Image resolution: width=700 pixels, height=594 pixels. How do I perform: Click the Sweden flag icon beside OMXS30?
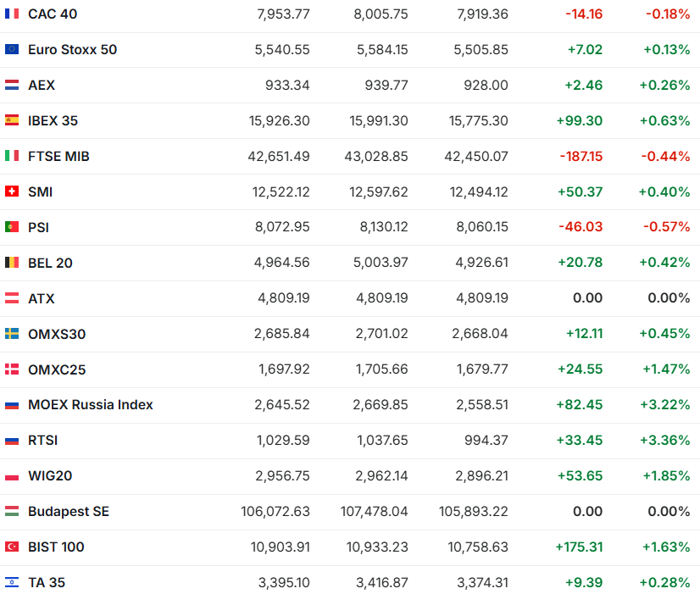12,334
